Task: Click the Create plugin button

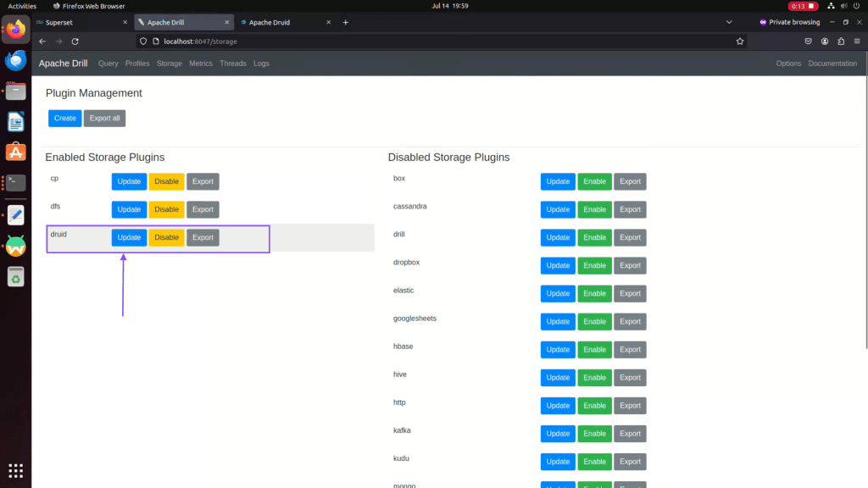Action: (64, 119)
